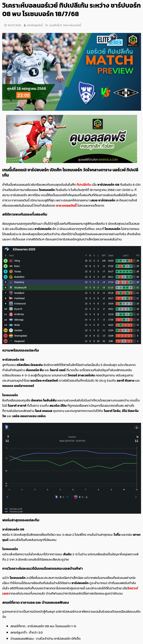Open the บอลลีกอื่นๆ category

pyautogui.click(x=56, y=25)
